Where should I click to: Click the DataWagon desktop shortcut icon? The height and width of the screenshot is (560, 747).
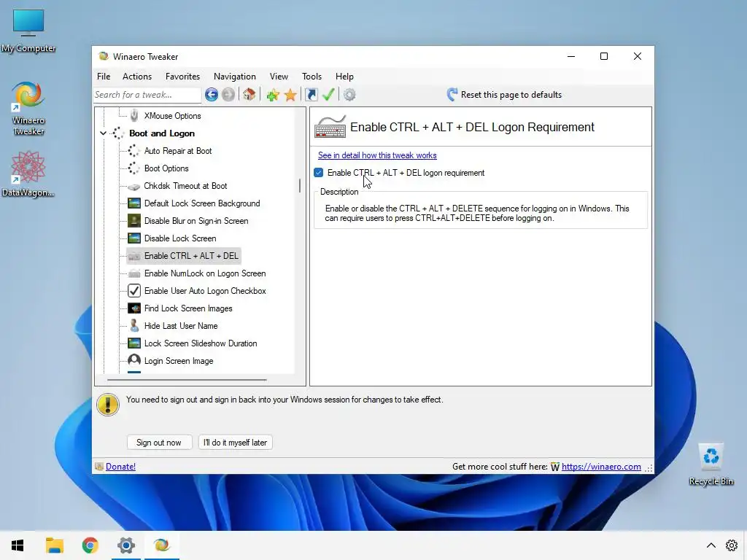(x=28, y=167)
